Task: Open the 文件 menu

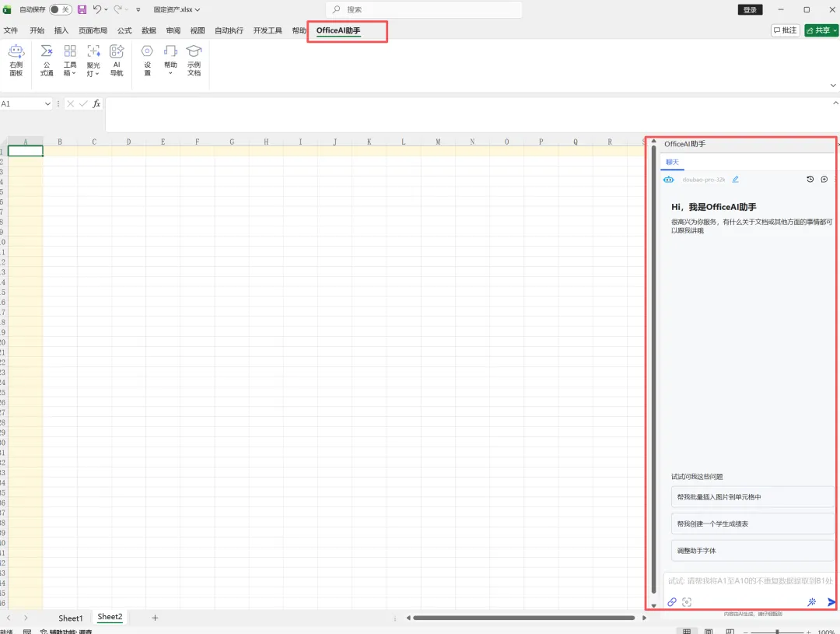Action: [x=11, y=30]
